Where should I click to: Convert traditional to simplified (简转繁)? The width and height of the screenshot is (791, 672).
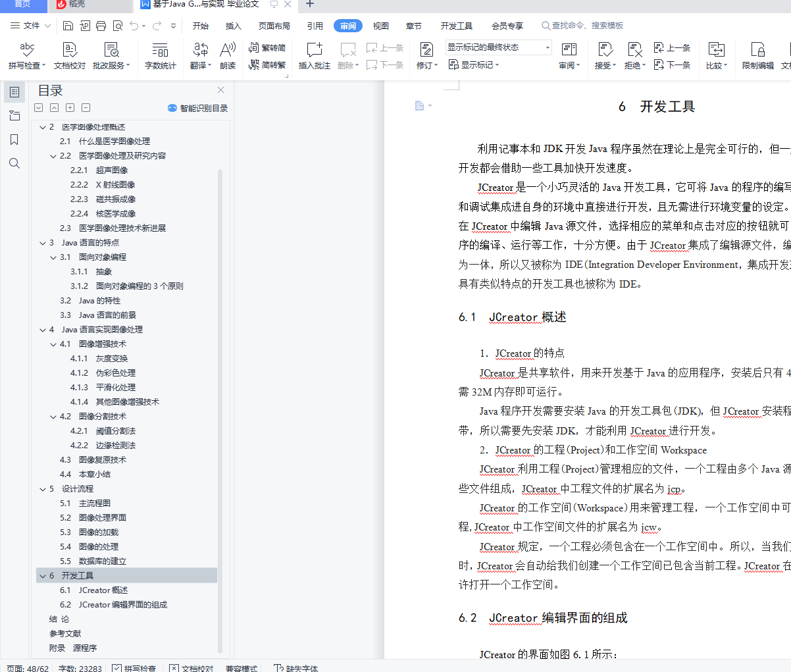tap(267, 65)
